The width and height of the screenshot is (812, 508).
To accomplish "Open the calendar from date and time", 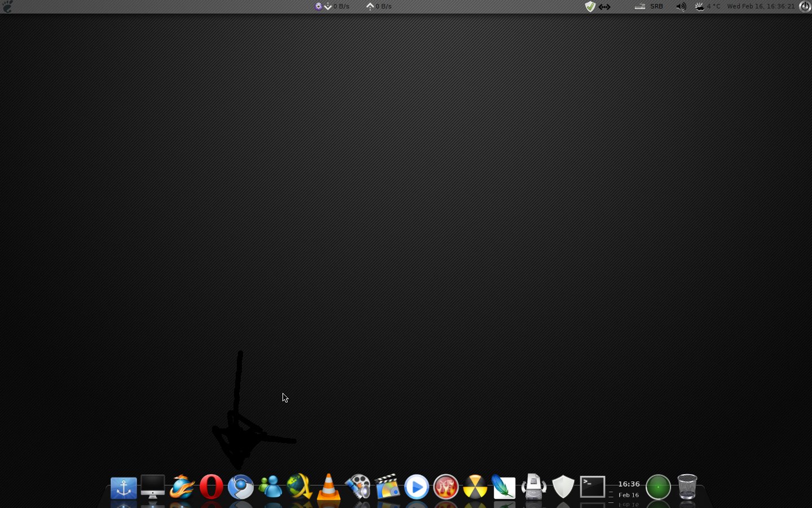I will [761, 7].
